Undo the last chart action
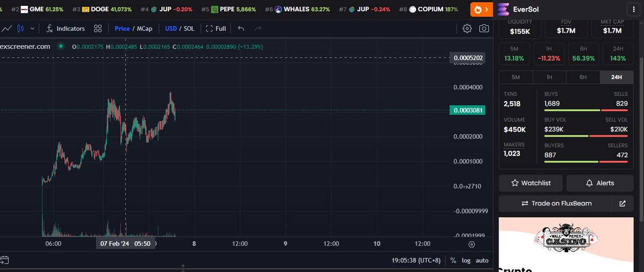644x272 pixels. pos(241,28)
